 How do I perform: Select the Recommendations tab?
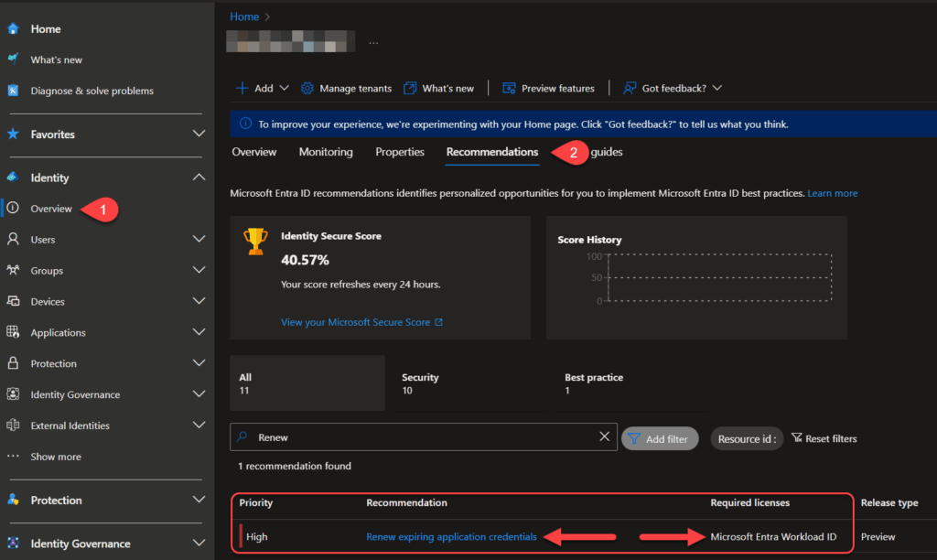point(491,152)
